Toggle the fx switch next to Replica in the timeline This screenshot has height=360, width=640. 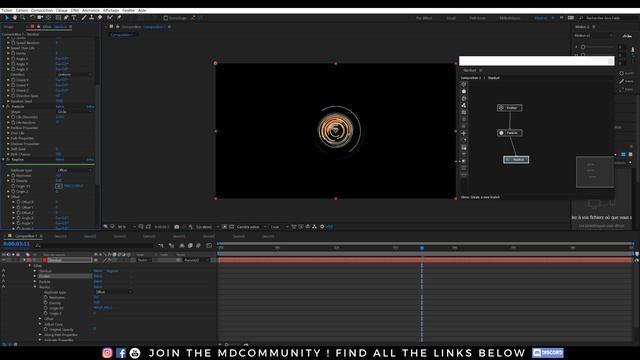(4, 287)
